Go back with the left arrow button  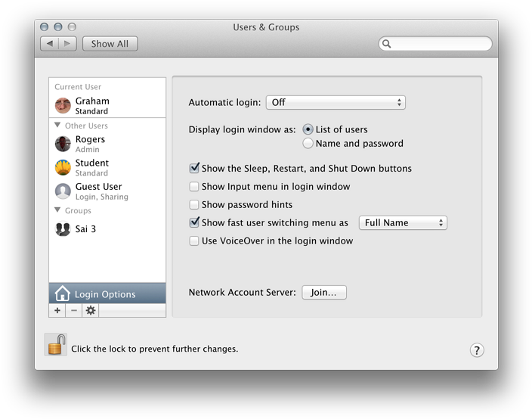(50, 43)
